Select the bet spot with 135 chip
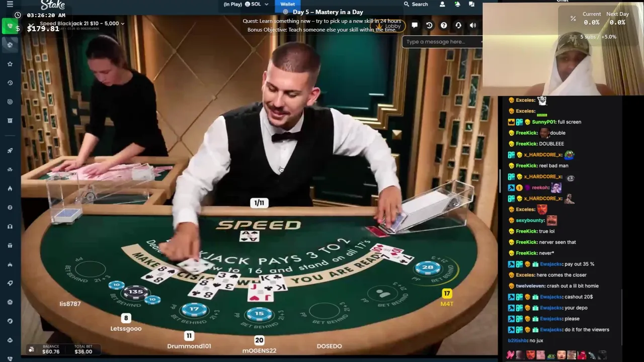 135,292
